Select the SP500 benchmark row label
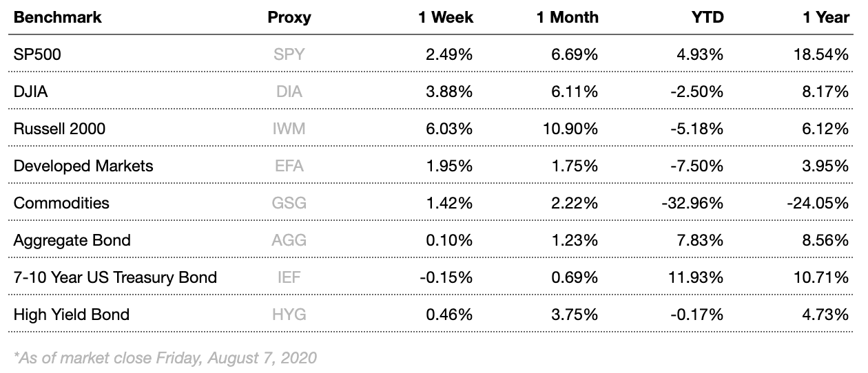 pyautogui.click(x=37, y=54)
